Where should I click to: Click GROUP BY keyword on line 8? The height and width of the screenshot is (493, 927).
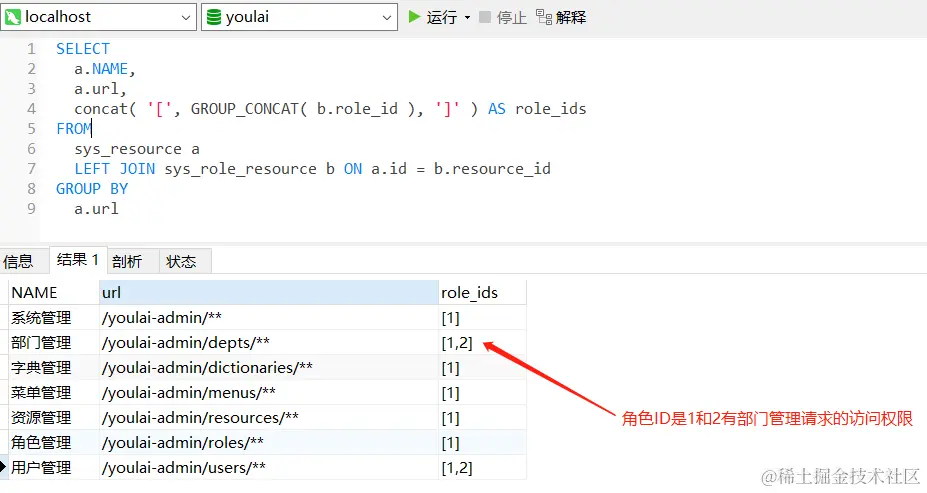(92, 189)
